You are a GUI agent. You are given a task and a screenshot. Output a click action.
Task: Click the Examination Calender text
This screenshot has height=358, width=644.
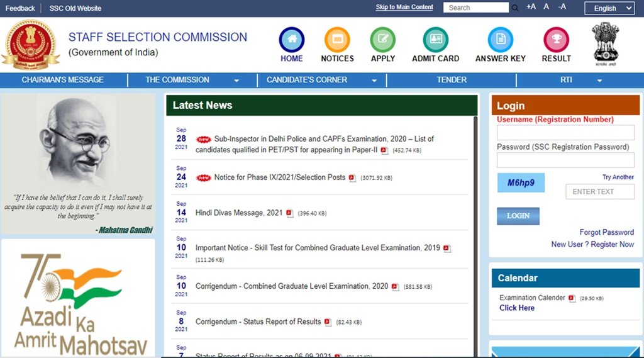532,298
